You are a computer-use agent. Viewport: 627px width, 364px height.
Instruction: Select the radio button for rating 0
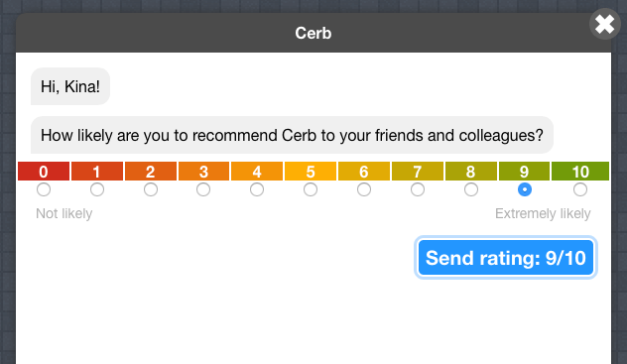click(44, 189)
